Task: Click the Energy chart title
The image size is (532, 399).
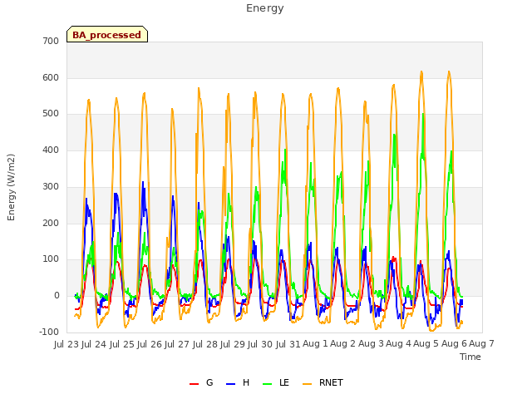Action: 265,8
